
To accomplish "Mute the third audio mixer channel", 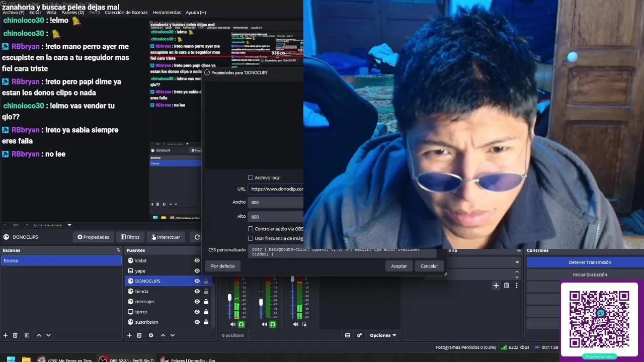I will (x=295, y=324).
